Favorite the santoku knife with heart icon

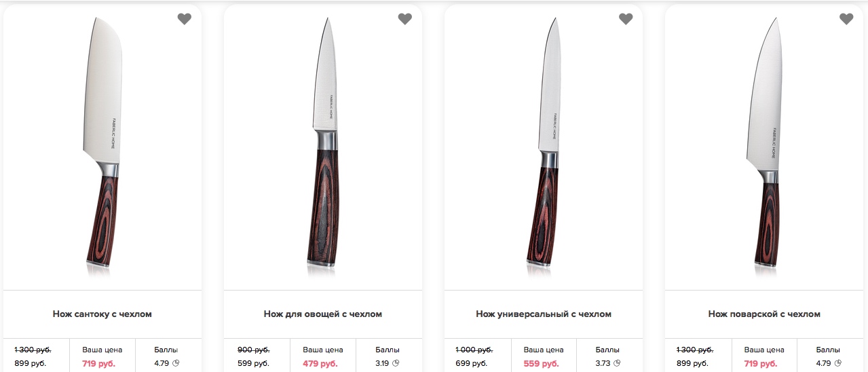coord(185,19)
